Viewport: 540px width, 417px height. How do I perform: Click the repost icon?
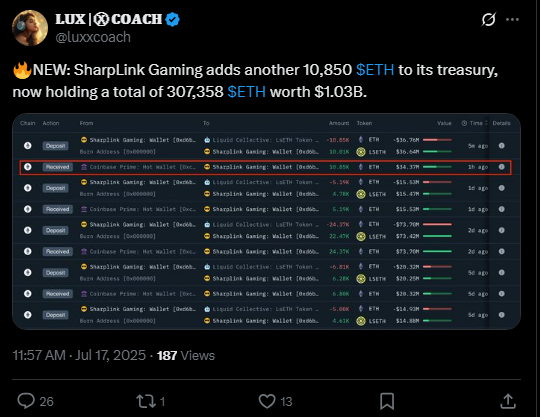(145, 401)
